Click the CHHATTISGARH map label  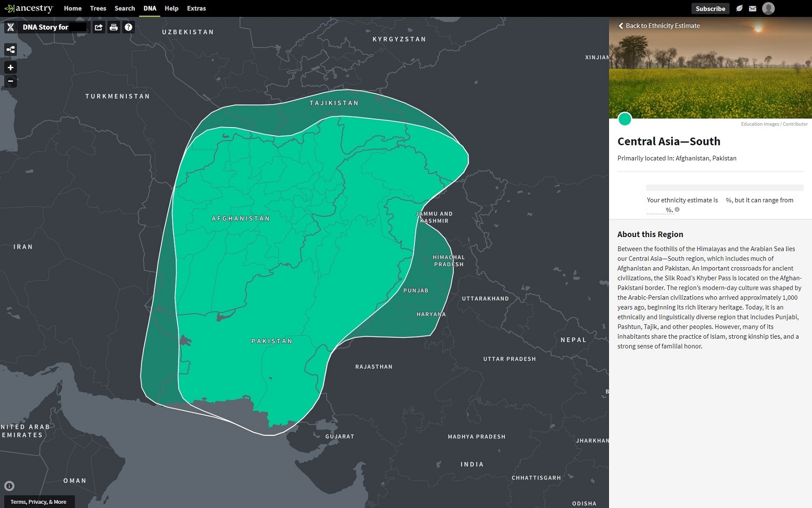coord(536,478)
